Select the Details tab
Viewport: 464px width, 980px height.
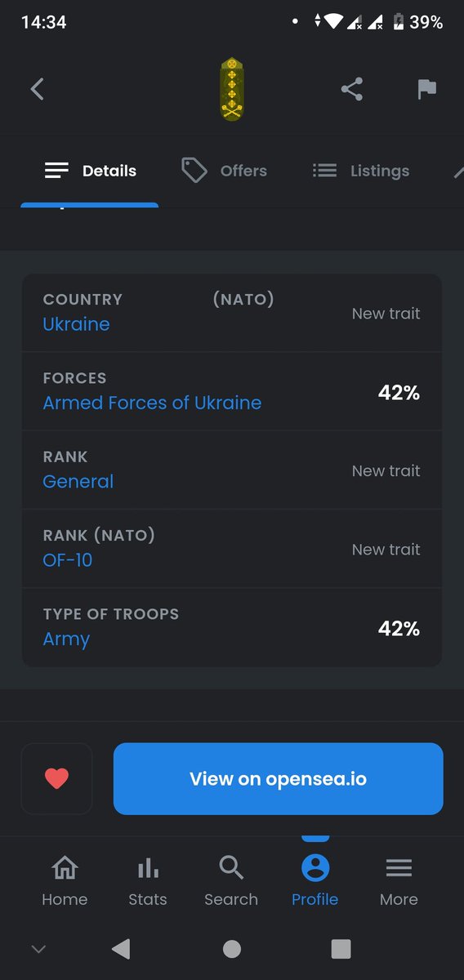click(x=90, y=171)
